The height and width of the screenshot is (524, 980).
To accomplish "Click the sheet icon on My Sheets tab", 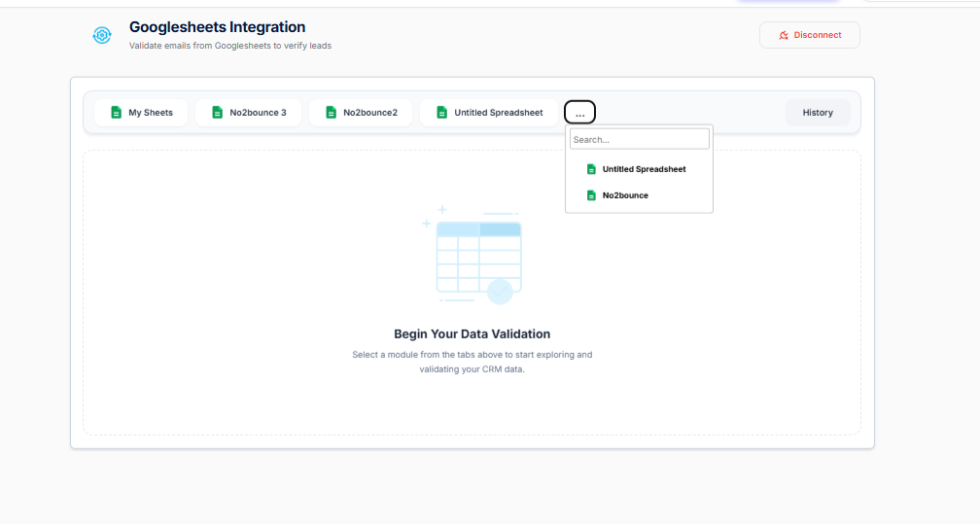I will (x=117, y=113).
